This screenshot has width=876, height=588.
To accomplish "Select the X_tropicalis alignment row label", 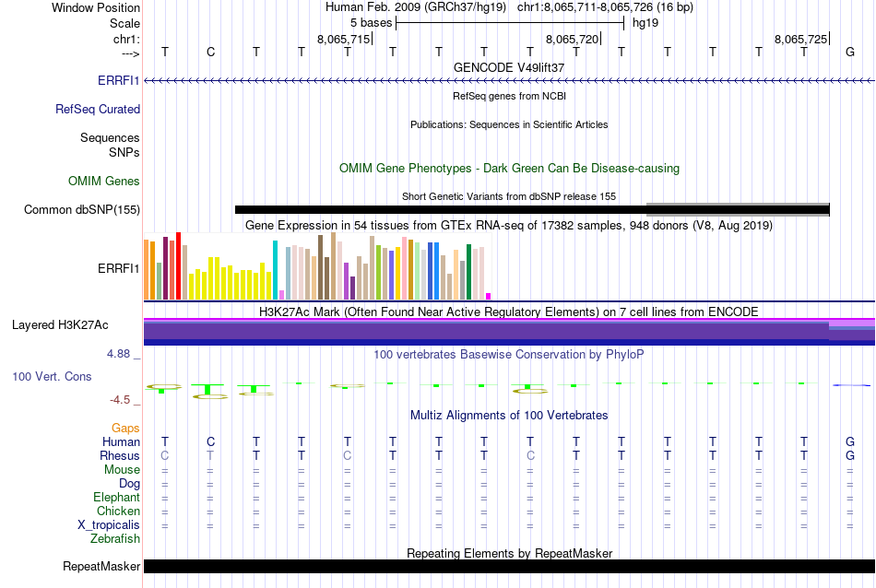I will pyautogui.click(x=109, y=525).
